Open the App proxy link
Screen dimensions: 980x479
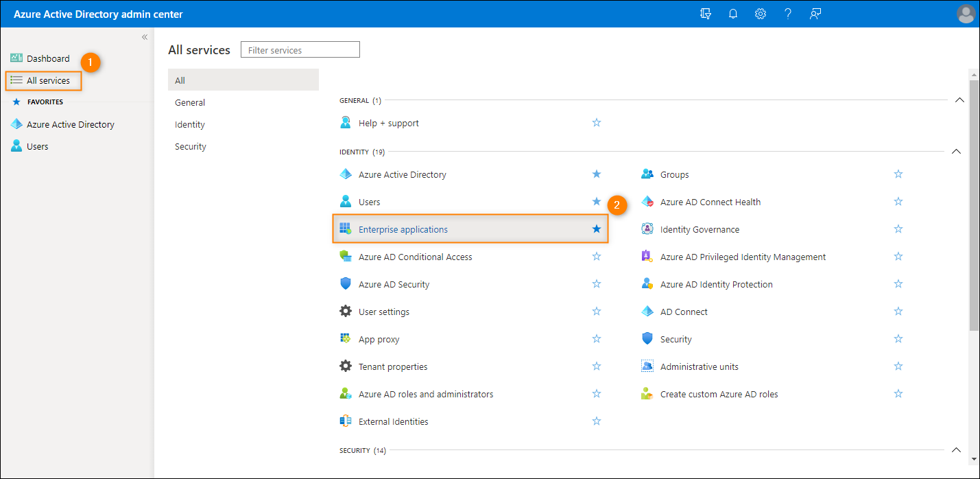pyautogui.click(x=379, y=339)
